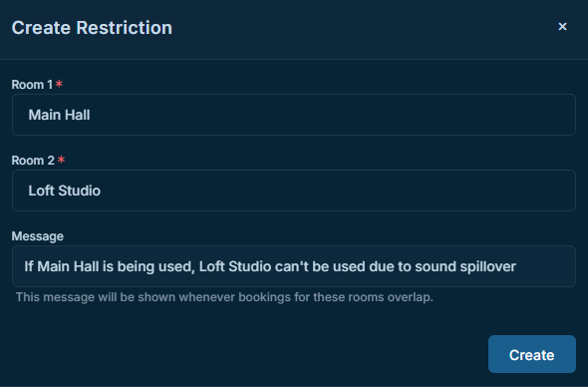Click the Message field label

coord(38,236)
